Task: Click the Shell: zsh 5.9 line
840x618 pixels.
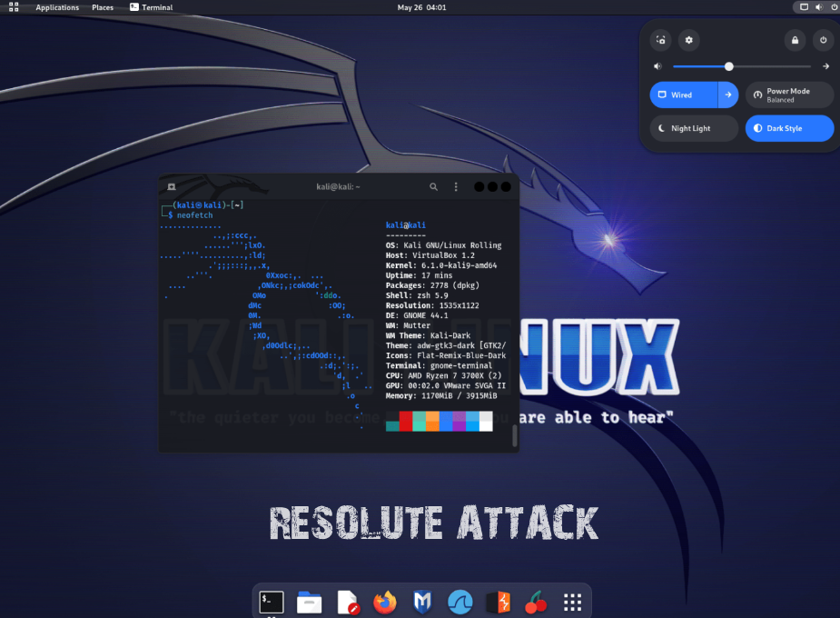Action: click(417, 295)
